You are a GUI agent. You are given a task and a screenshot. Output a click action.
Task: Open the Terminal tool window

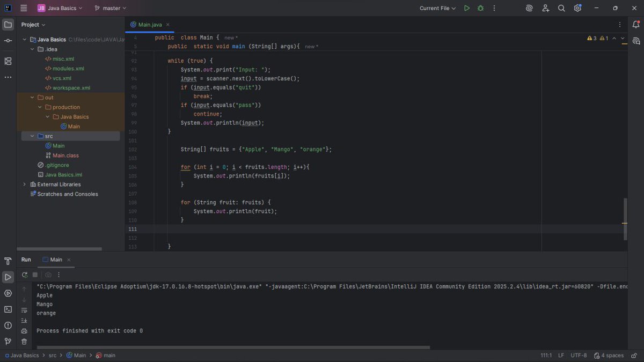click(x=8, y=309)
